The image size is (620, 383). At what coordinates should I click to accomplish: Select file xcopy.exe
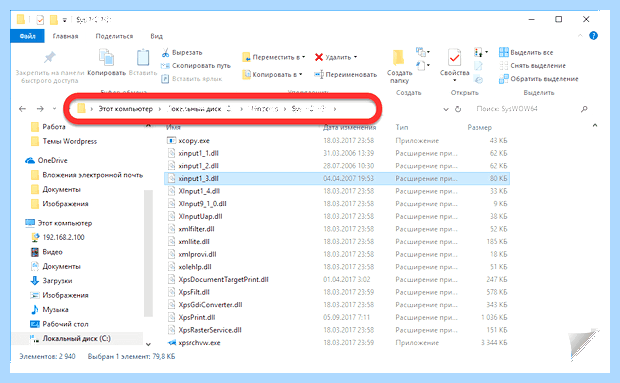pos(194,141)
